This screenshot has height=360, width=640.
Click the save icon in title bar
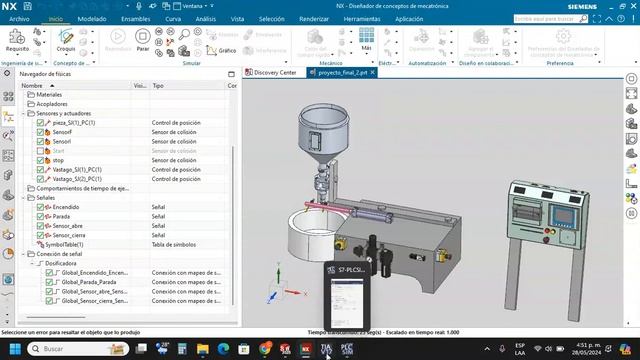(27, 6)
